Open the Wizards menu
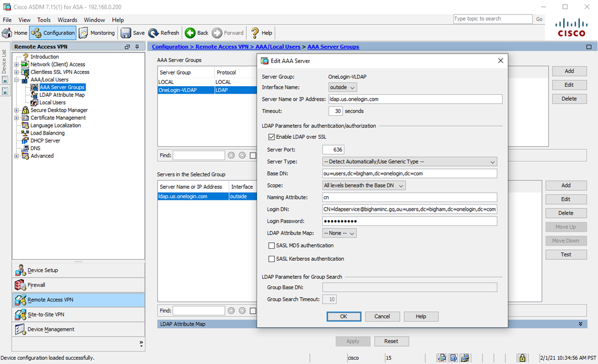Screen dimensions: 598x364 (67, 19)
